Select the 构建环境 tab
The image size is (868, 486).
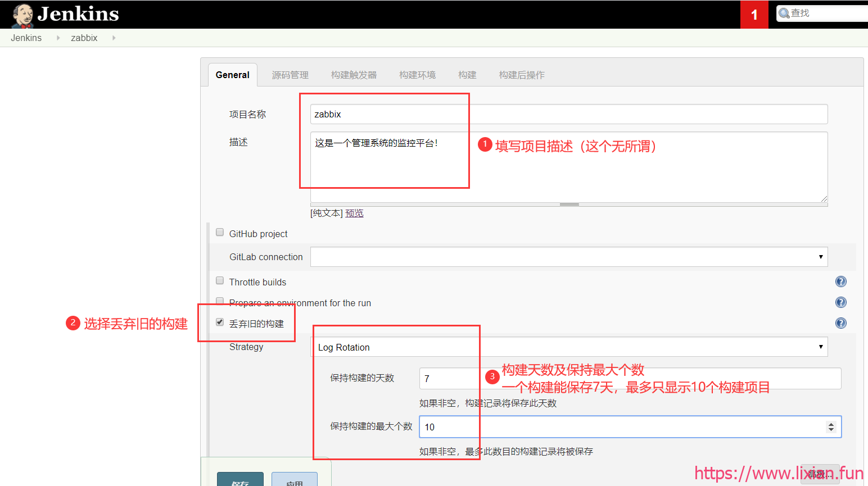pyautogui.click(x=417, y=75)
